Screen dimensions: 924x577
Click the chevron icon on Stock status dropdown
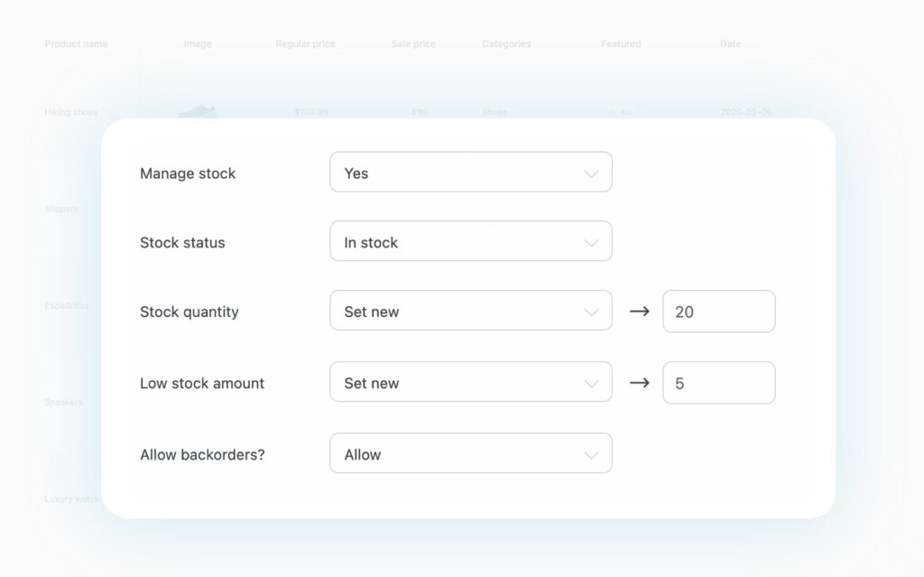(x=591, y=242)
